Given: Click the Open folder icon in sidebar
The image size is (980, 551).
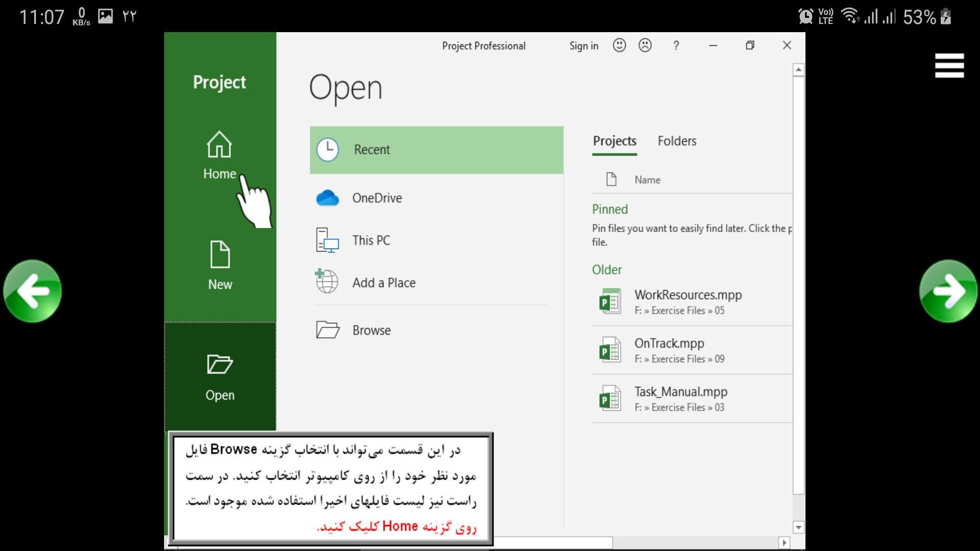Looking at the screenshot, I should tap(220, 364).
